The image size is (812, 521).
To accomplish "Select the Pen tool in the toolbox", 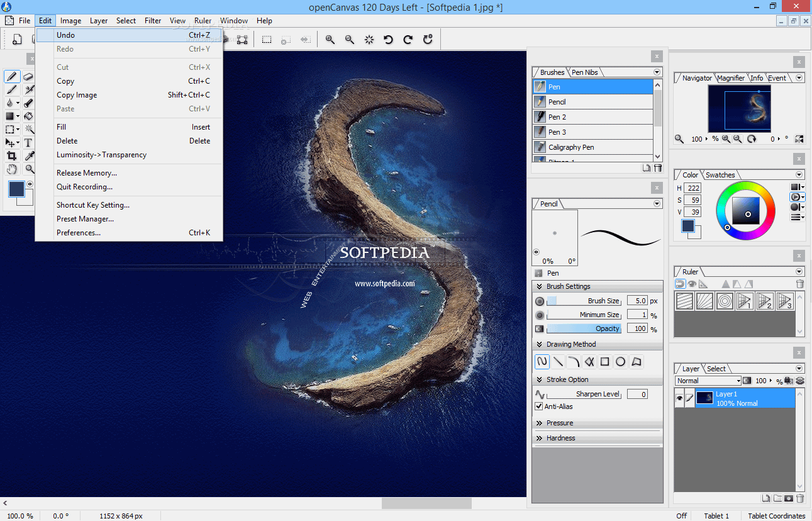I will [x=11, y=76].
